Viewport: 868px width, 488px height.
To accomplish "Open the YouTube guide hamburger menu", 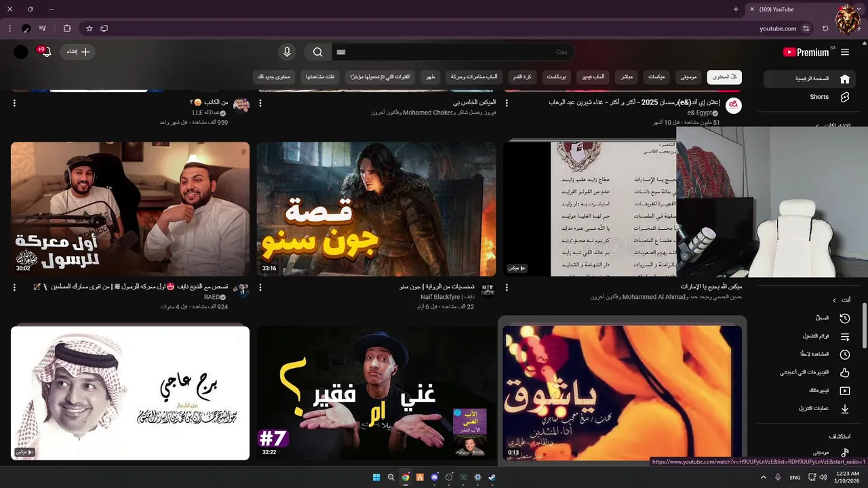I will coord(845,52).
